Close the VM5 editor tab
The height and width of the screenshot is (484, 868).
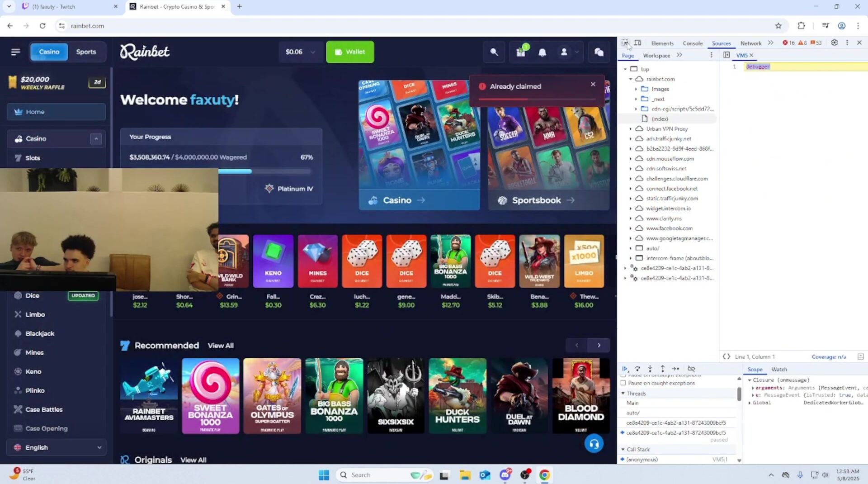(751, 55)
